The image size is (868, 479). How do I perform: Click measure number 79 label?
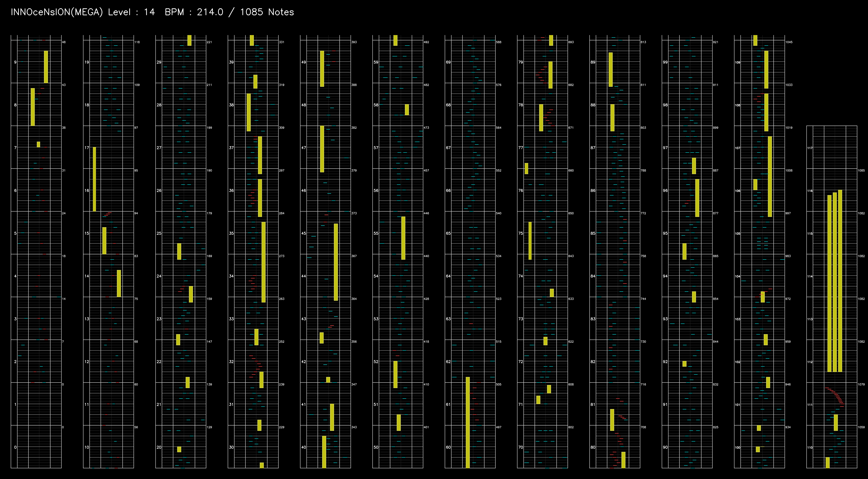tap(521, 62)
